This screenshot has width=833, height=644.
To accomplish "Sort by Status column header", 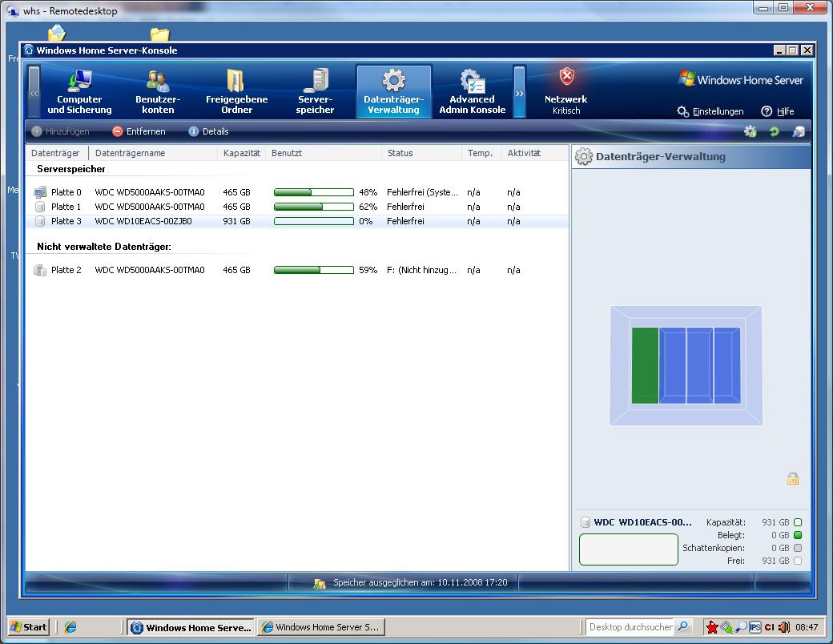I will [x=422, y=153].
